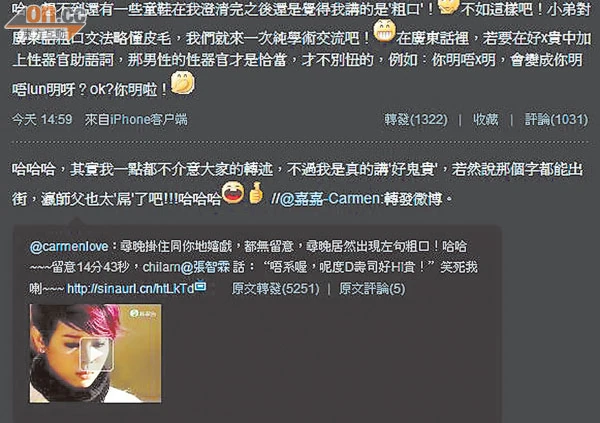This screenshot has height=423, width=600.
Task: Click the partial smiley emoji after 粗口
Action: pyautogui.click(x=448, y=7)
